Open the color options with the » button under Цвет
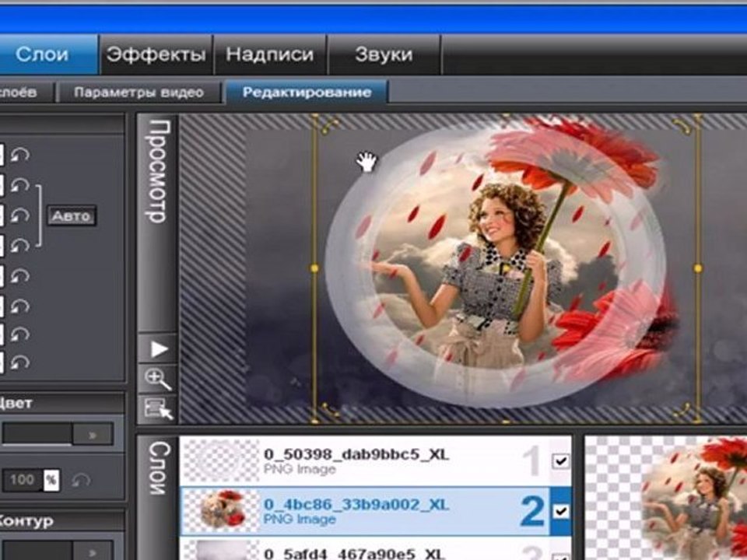 tap(93, 434)
